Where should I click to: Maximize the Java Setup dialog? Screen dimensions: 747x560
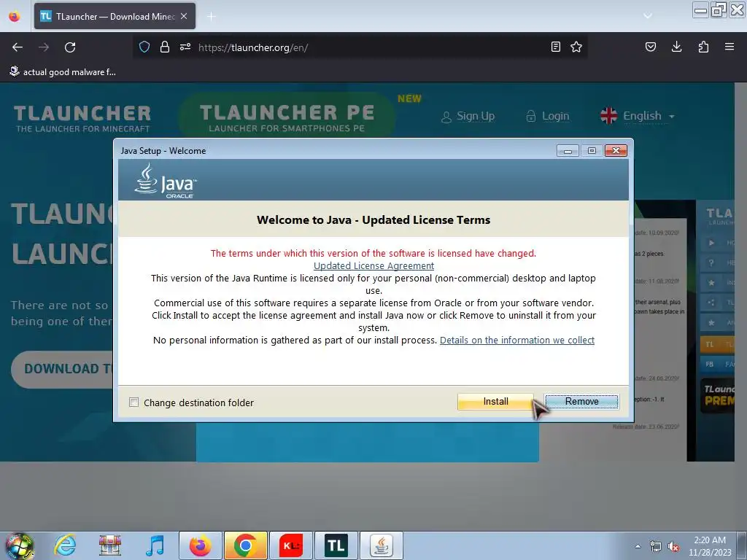tap(592, 150)
